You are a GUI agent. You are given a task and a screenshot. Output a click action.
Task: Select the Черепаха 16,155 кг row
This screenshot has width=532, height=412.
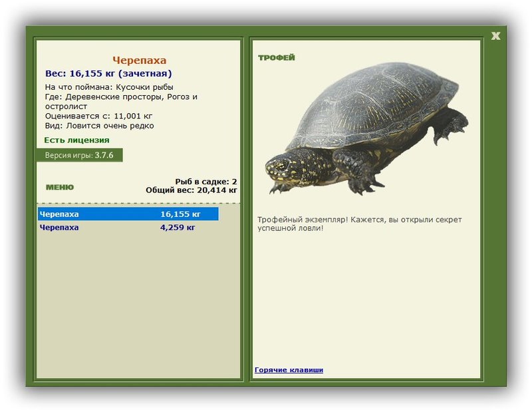(128, 214)
